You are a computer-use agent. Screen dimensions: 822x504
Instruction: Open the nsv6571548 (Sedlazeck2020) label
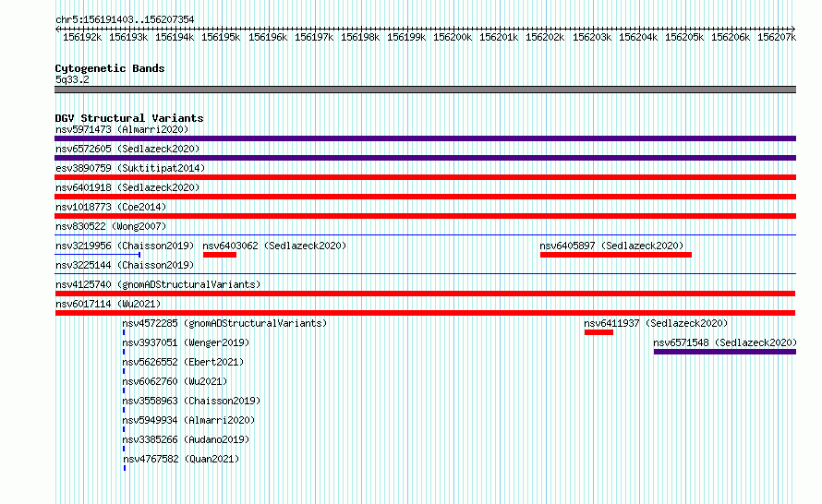coord(725,342)
